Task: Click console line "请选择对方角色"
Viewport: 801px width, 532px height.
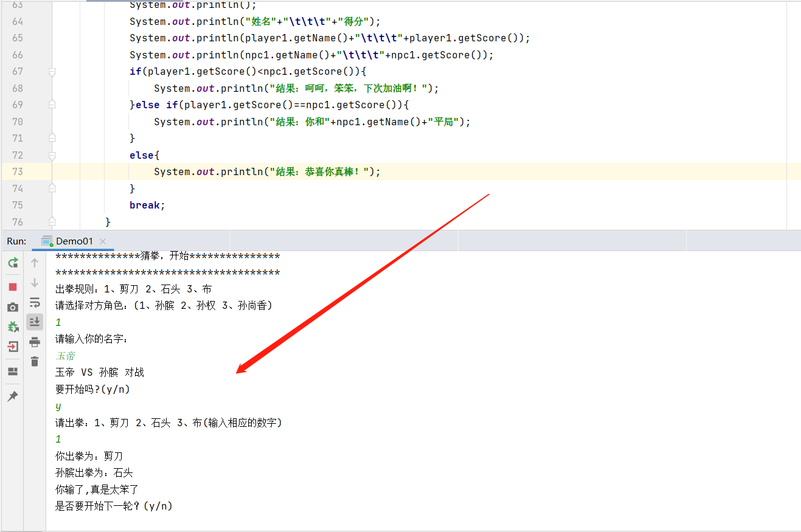Action: [164, 305]
